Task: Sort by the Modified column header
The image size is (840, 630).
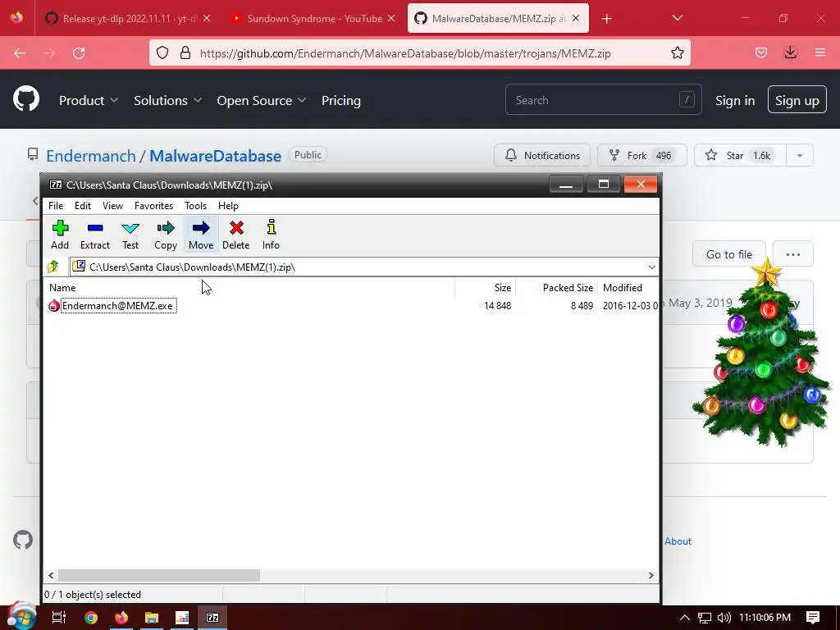Action: (x=628, y=288)
